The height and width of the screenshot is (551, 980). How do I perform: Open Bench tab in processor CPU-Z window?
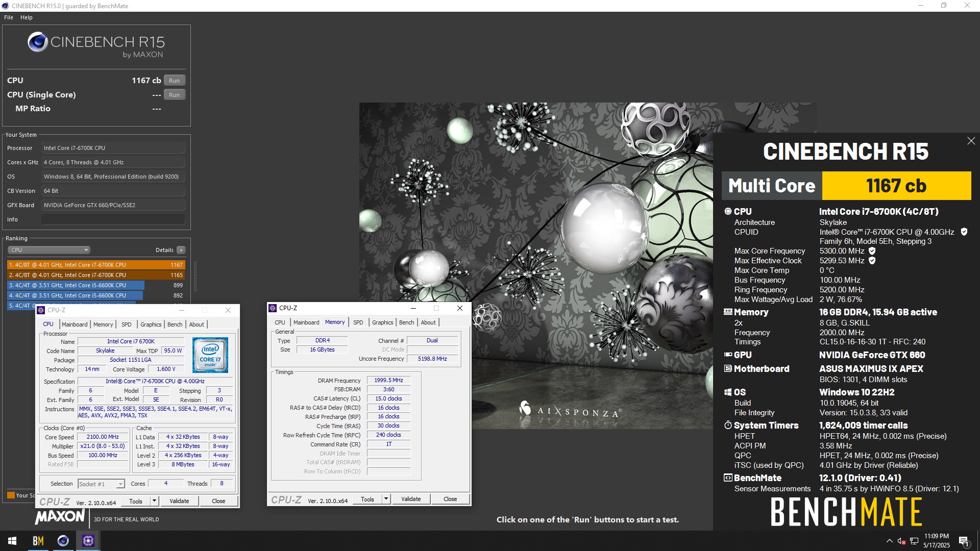coord(175,324)
